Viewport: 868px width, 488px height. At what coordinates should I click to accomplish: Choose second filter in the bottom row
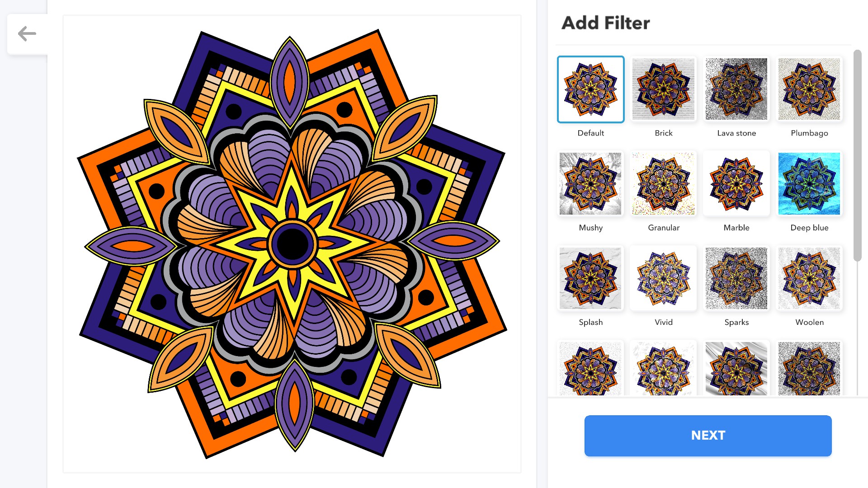coord(663,369)
